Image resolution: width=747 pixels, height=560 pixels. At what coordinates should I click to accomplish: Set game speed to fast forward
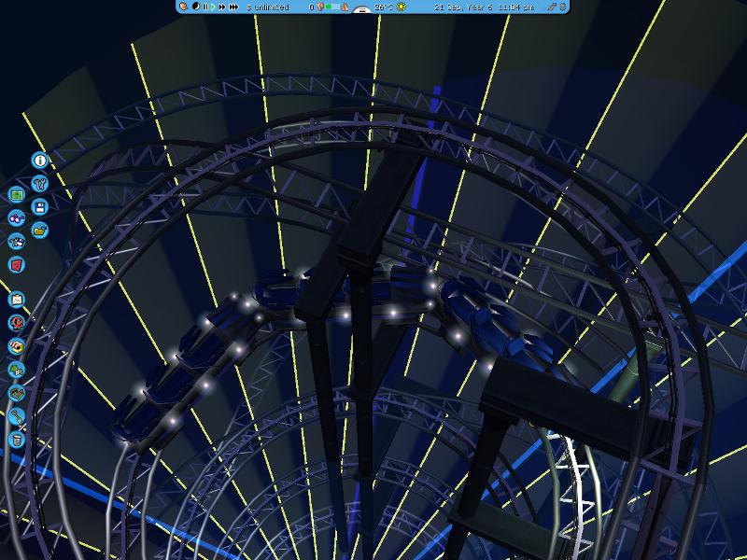pos(222,7)
